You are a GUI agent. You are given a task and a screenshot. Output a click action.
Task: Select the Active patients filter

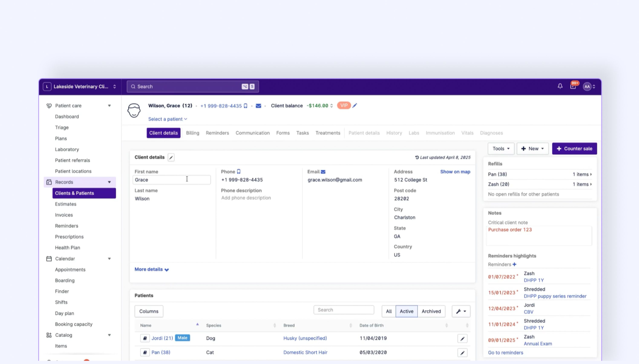[x=406, y=311]
